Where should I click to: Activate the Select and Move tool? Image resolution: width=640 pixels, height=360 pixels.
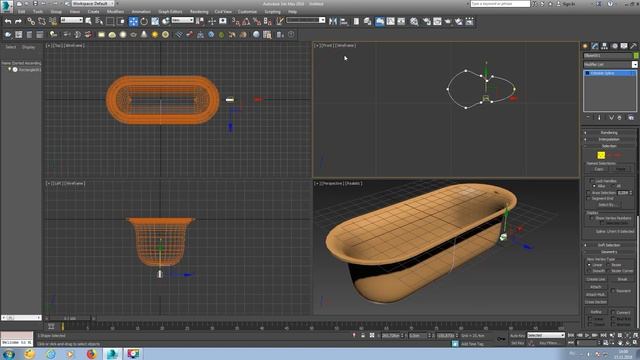[x=133, y=21]
